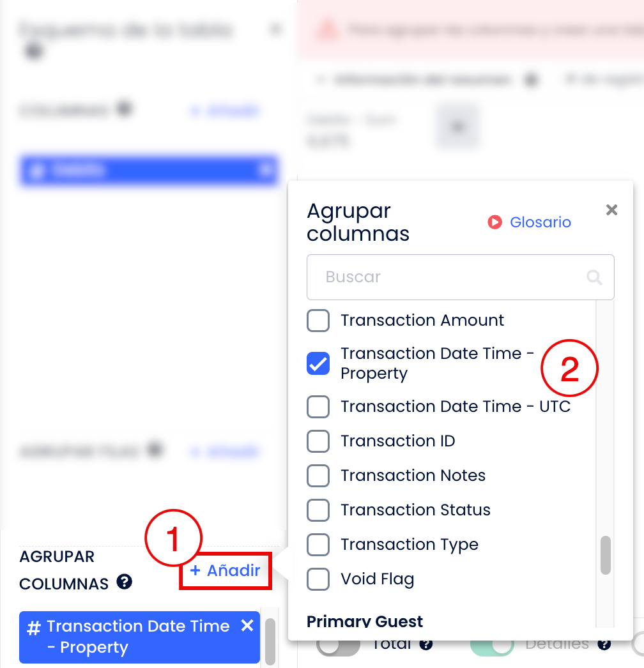Open the Glosario link
The width and height of the screenshot is (644, 668).
(540, 222)
